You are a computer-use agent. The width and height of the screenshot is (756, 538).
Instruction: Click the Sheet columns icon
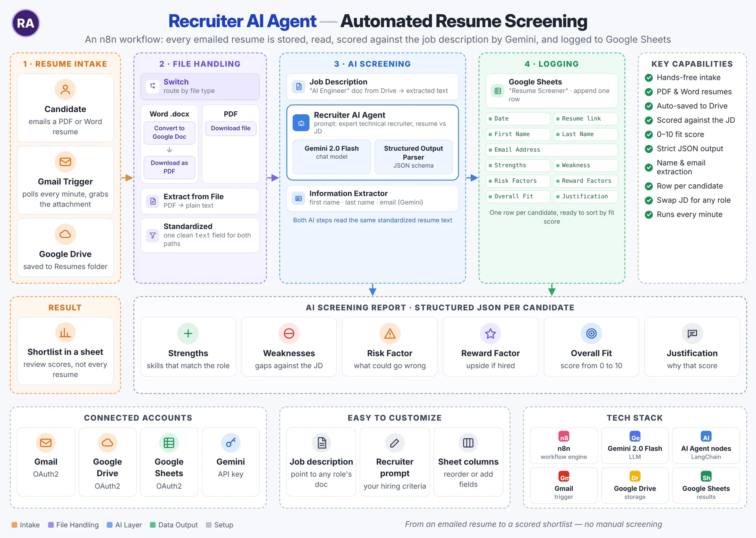click(x=468, y=443)
